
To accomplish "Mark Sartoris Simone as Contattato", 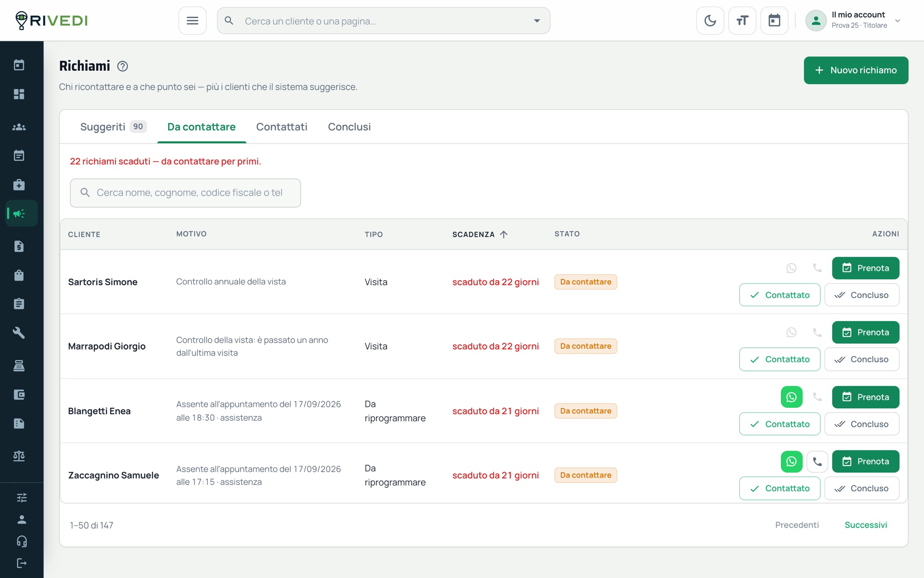I will click(780, 295).
